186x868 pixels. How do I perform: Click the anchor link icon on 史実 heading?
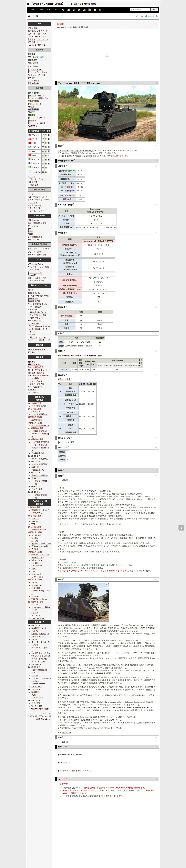point(156,579)
